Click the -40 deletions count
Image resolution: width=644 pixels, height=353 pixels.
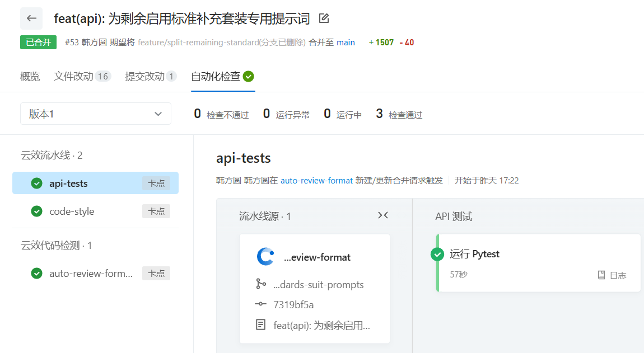(407, 43)
